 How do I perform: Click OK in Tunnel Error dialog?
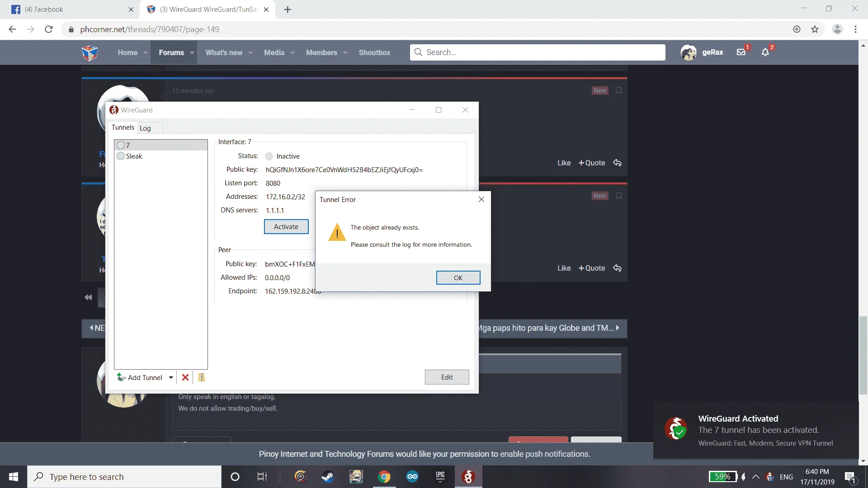(458, 277)
